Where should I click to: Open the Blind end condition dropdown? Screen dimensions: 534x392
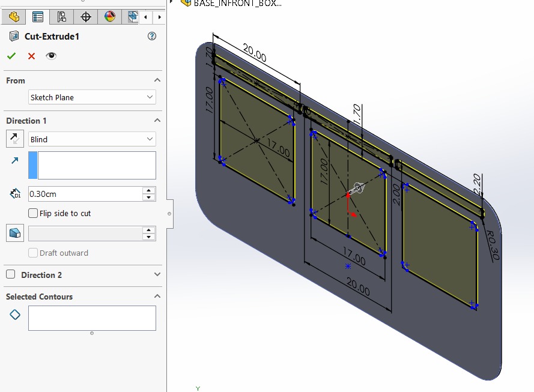click(x=92, y=139)
